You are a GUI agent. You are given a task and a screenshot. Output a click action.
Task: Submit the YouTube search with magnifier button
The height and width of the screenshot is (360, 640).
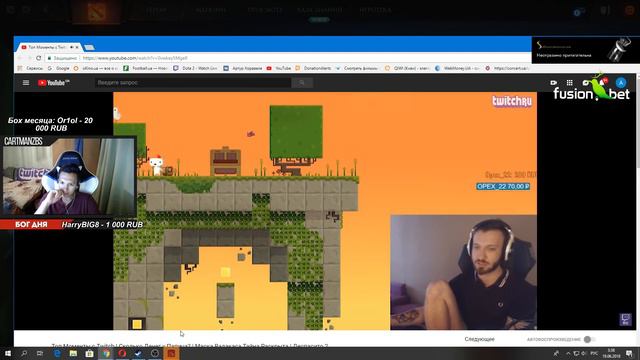(x=302, y=82)
